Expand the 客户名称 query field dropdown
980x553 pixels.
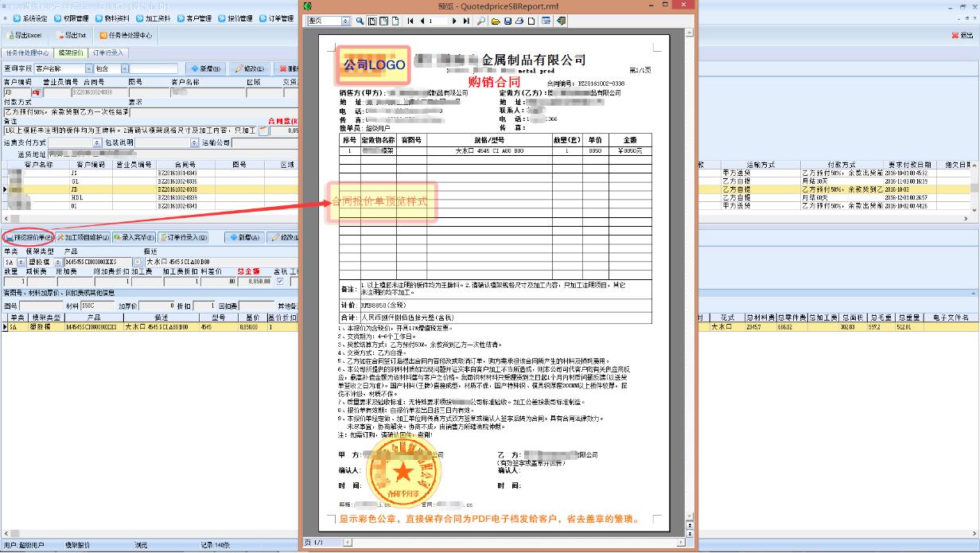point(87,69)
